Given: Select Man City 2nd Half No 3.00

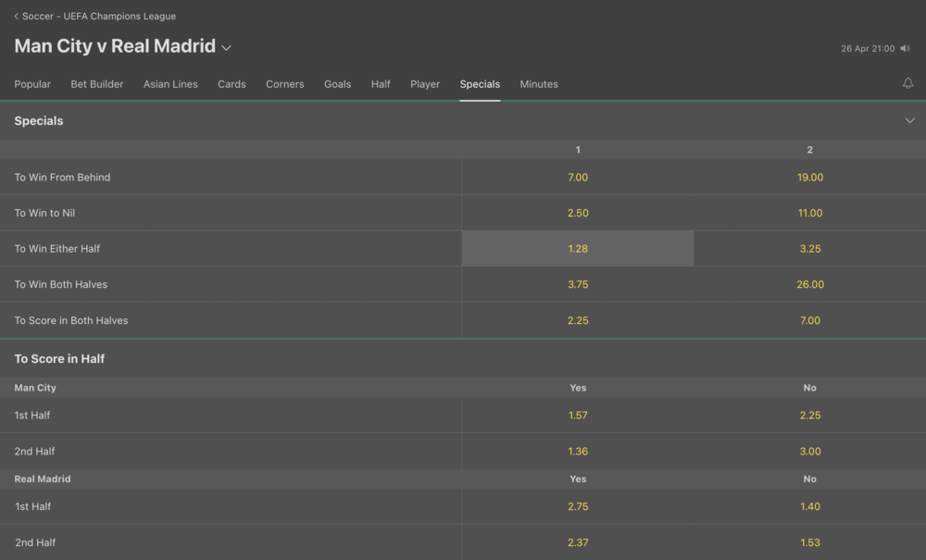Looking at the screenshot, I should point(810,452).
